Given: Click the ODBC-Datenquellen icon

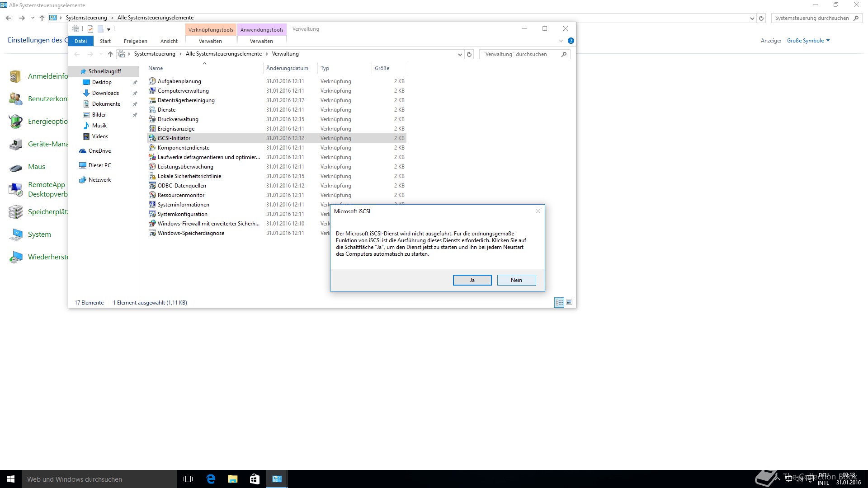Looking at the screenshot, I should coord(152,186).
